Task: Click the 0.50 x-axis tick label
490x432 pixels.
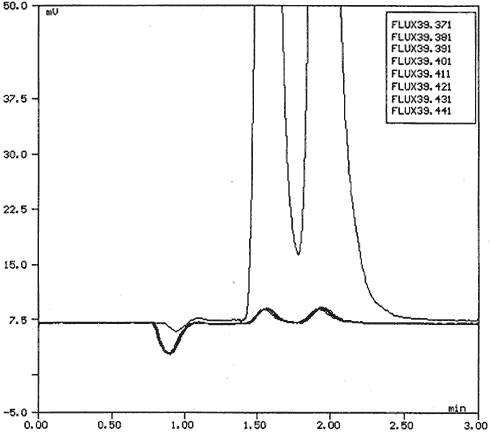Action: pyautogui.click(x=111, y=426)
